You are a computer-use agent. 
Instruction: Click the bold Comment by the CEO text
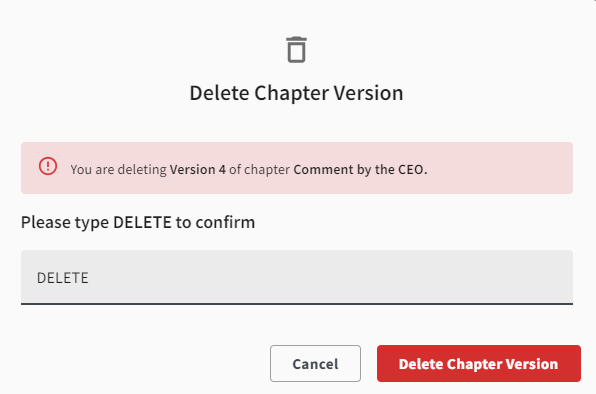point(360,169)
